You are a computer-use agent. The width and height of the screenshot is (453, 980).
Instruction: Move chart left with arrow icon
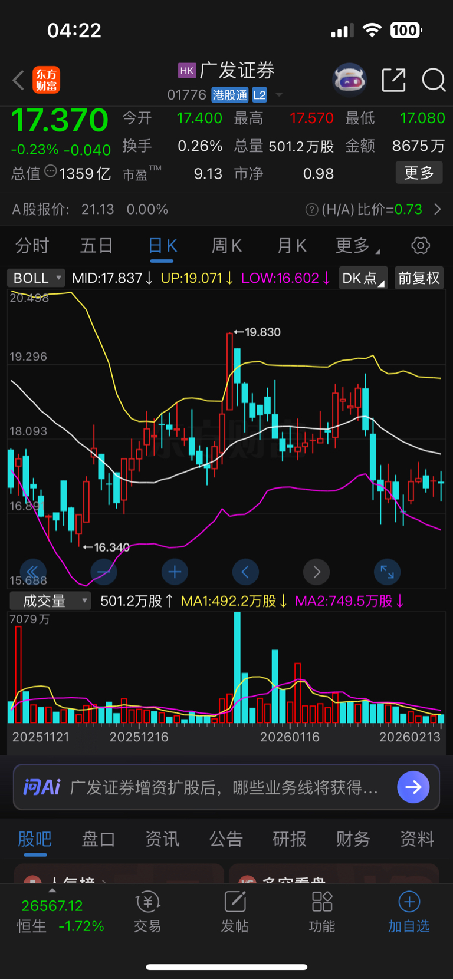click(x=245, y=572)
